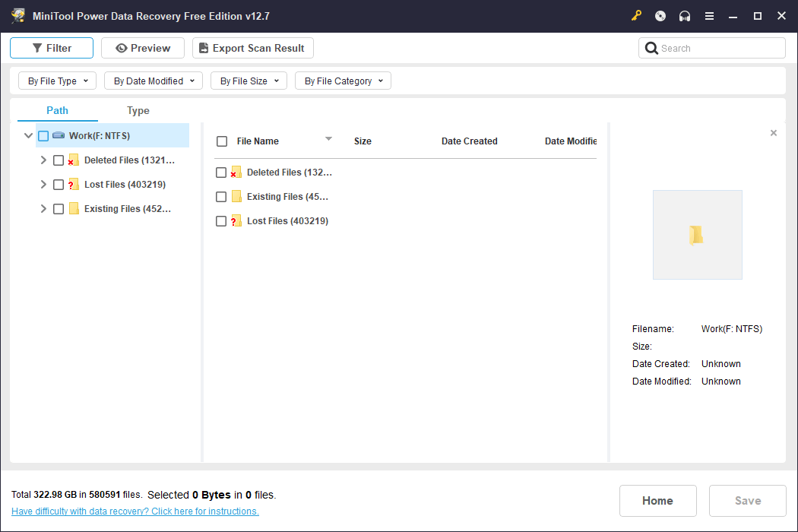Click the Filter button
The width and height of the screenshot is (798, 532).
(x=52, y=48)
